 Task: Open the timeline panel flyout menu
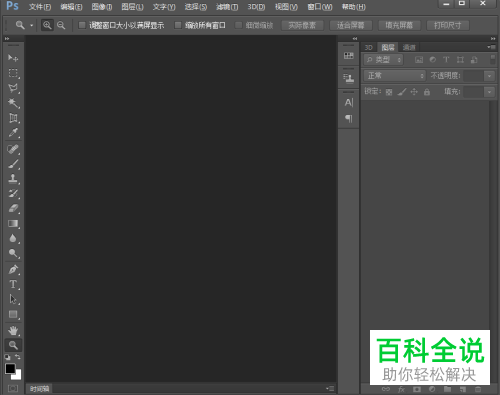330,389
